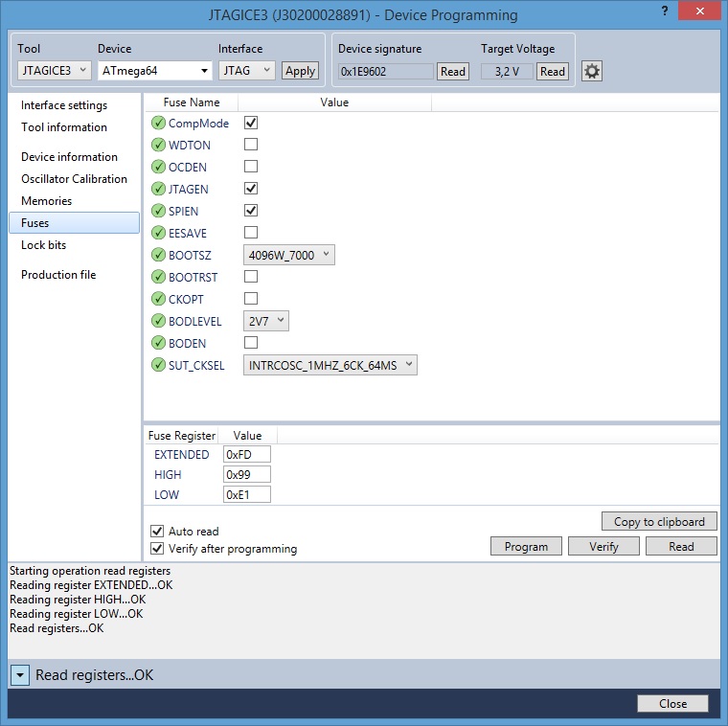Open the BOOTSZ dropdown 4096W_7000
The width and height of the screenshot is (728, 726).
pos(288,255)
